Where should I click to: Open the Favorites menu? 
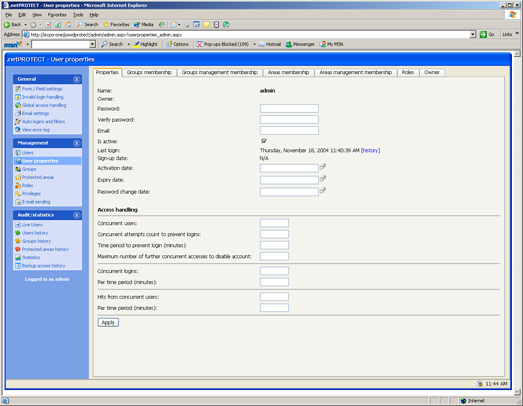[57, 15]
